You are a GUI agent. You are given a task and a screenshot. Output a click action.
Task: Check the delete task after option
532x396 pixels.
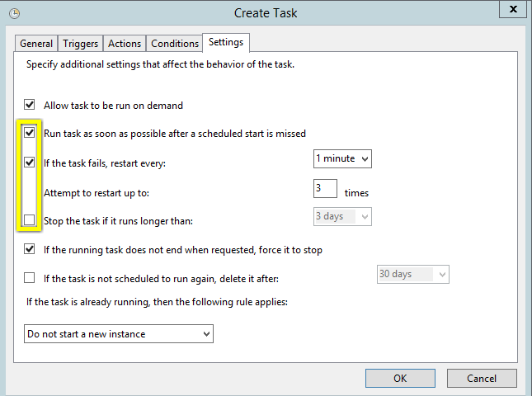(x=31, y=278)
